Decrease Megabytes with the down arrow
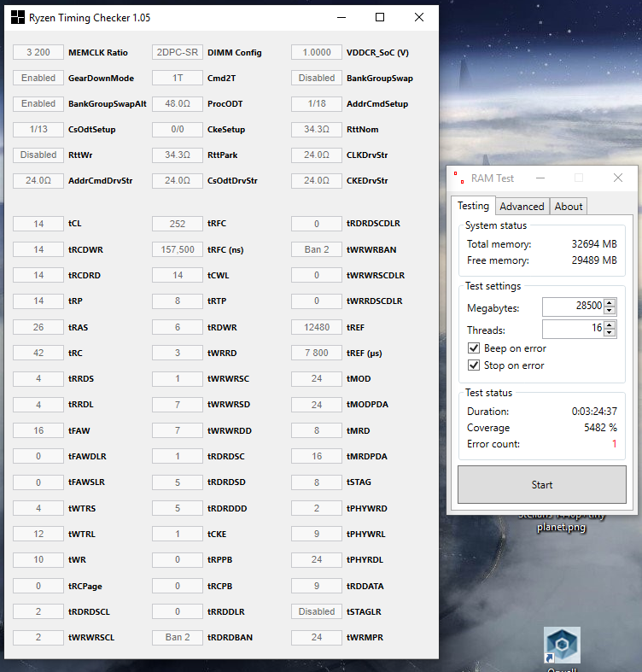Screen dimensions: 642x672 [x=610, y=310]
